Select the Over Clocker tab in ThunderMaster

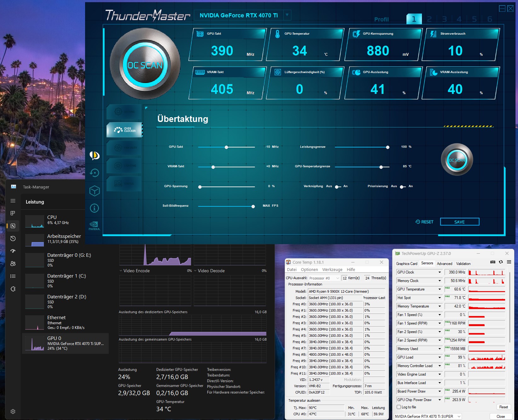(124, 129)
